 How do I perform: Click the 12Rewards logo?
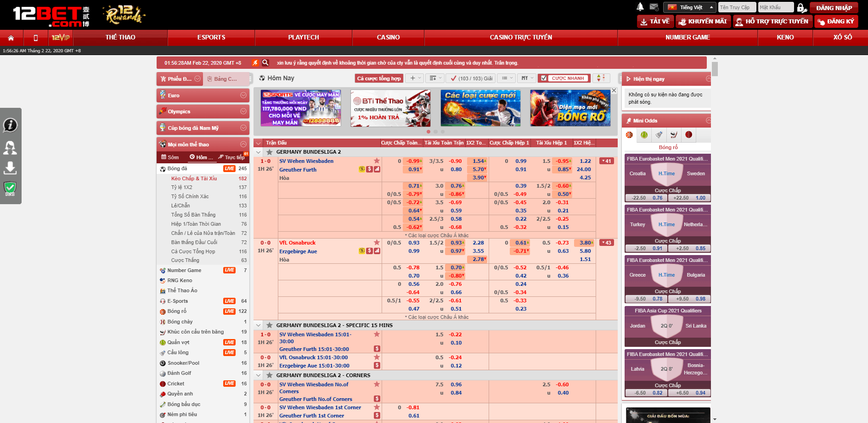(124, 15)
